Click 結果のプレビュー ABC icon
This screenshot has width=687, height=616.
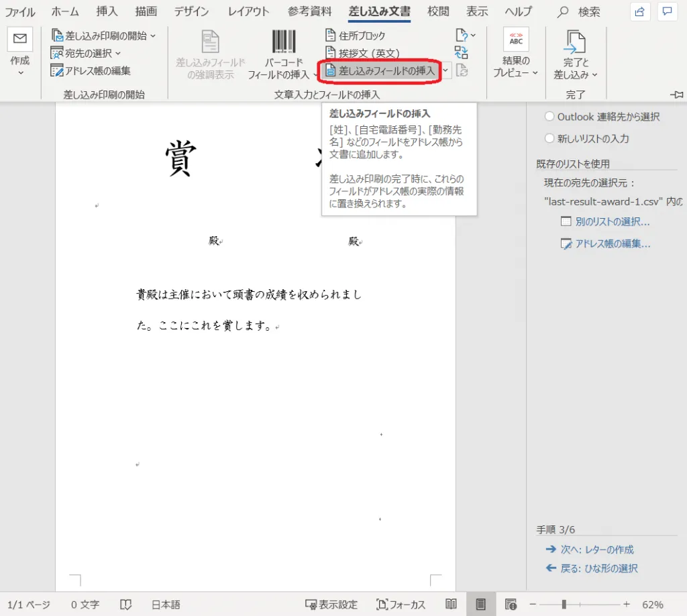[x=516, y=40]
